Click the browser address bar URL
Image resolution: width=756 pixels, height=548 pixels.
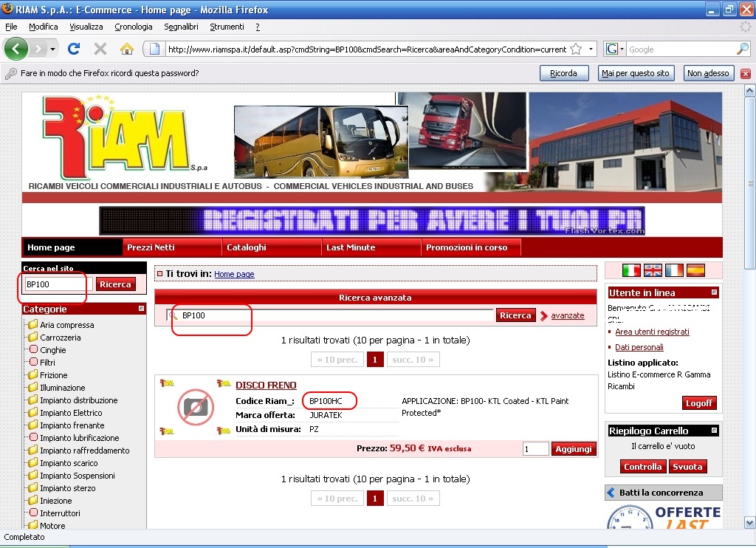(367, 49)
